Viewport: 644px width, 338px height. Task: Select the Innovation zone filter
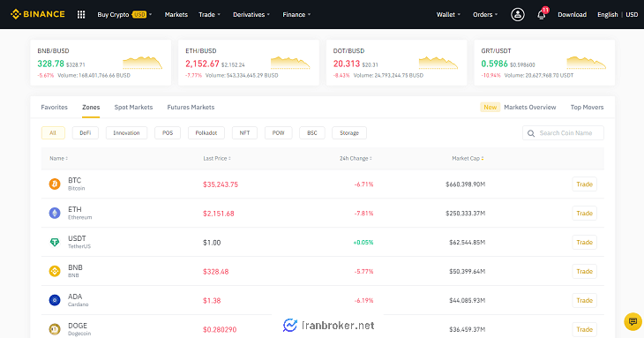[x=126, y=133]
